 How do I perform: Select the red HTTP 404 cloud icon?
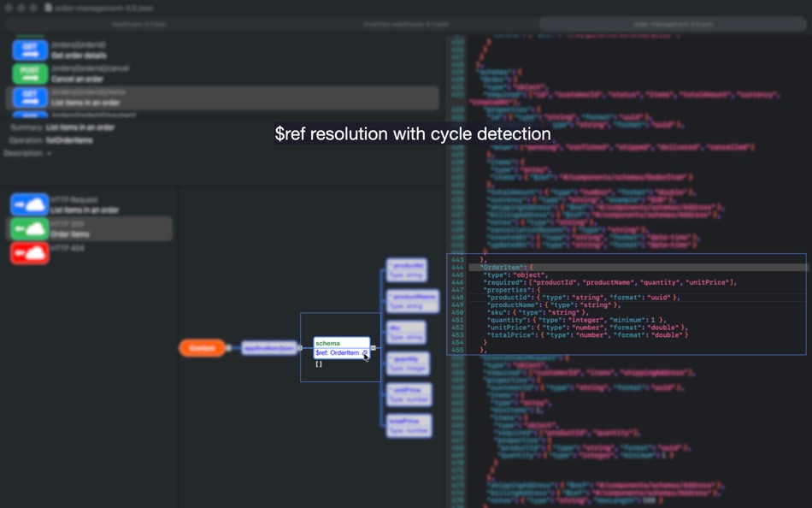point(30,253)
